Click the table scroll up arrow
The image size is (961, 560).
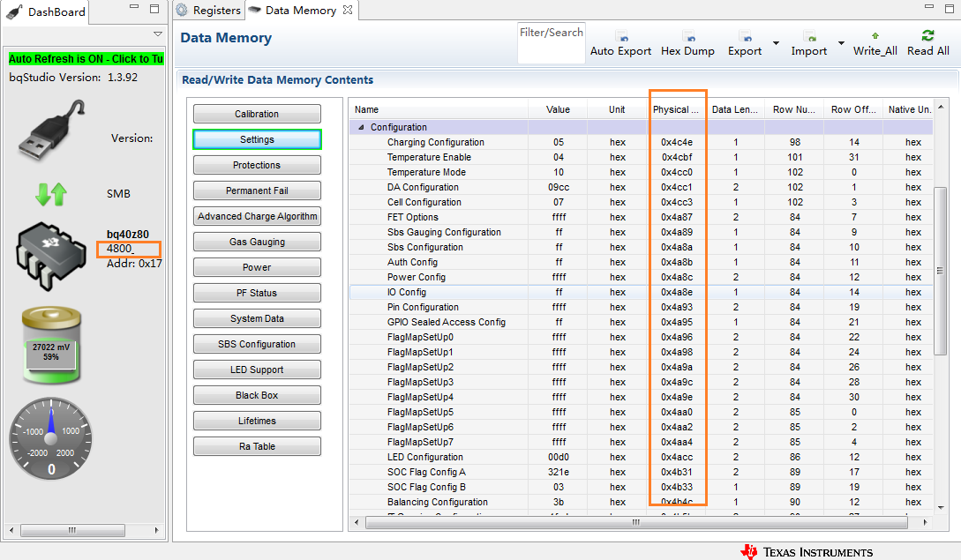[x=941, y=108]
